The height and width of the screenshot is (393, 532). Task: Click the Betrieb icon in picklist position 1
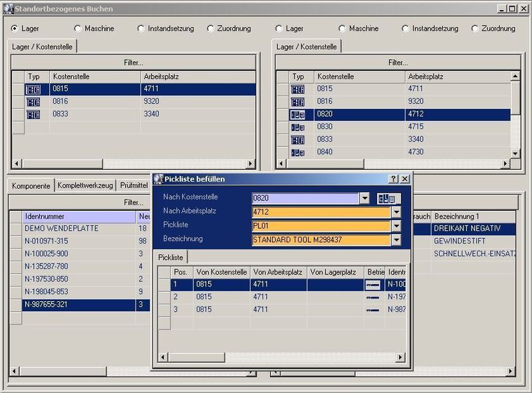(373, 285)
